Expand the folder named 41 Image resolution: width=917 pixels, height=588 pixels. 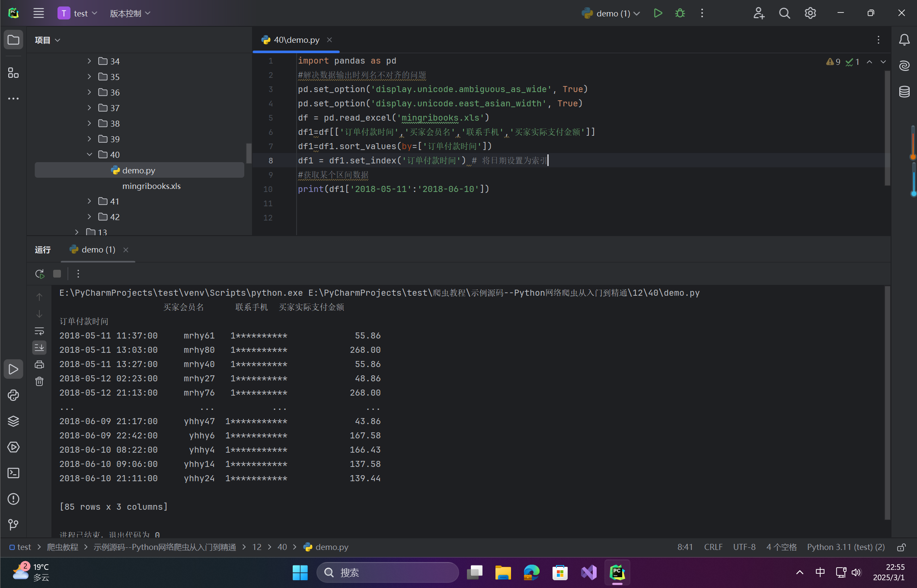(89, 201)
